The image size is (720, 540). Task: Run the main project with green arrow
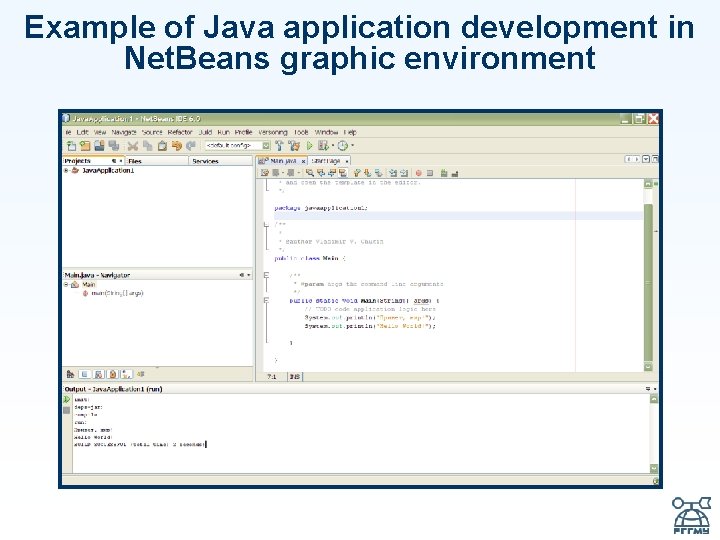(x=309, y=146)
